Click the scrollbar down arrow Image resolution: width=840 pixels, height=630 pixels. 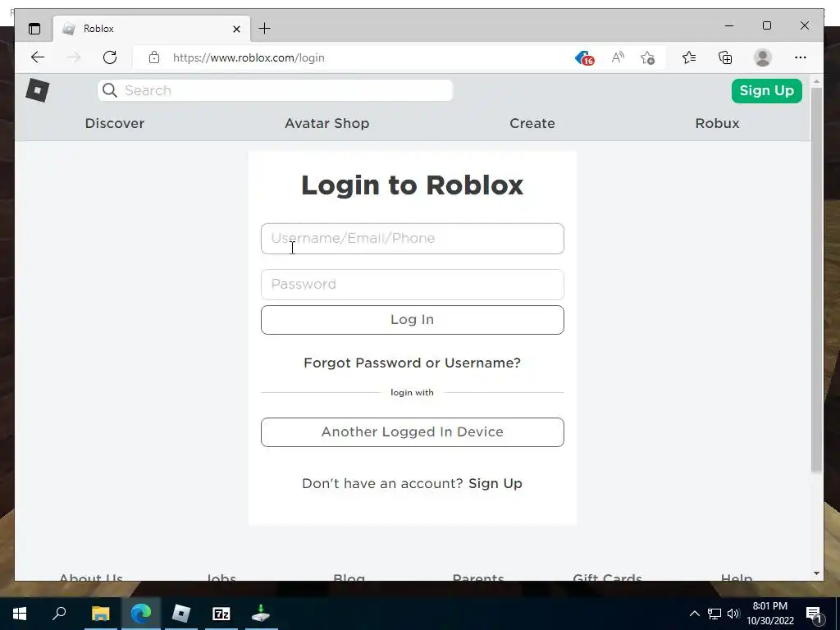tap(816, 573)
